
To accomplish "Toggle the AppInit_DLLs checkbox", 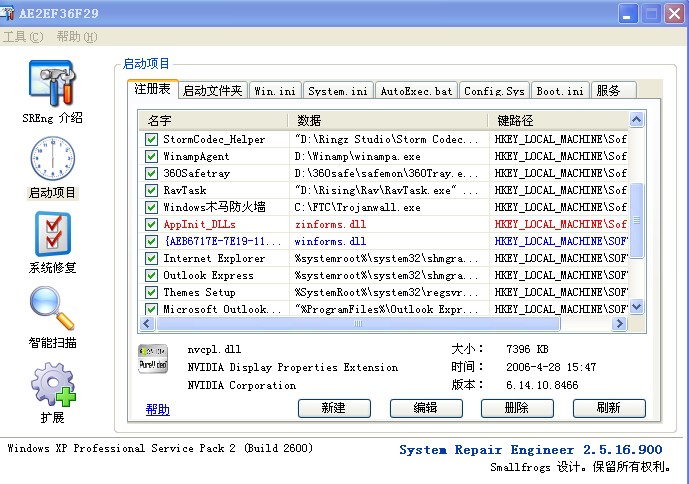I will [151, 225].
